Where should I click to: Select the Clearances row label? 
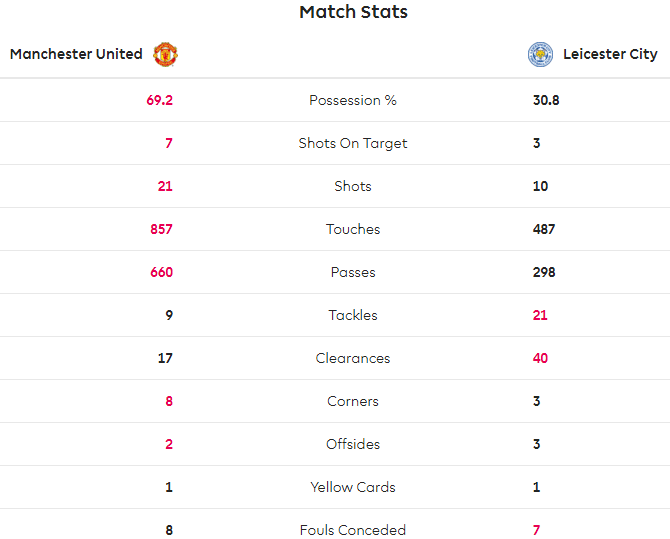coord(353,358)
